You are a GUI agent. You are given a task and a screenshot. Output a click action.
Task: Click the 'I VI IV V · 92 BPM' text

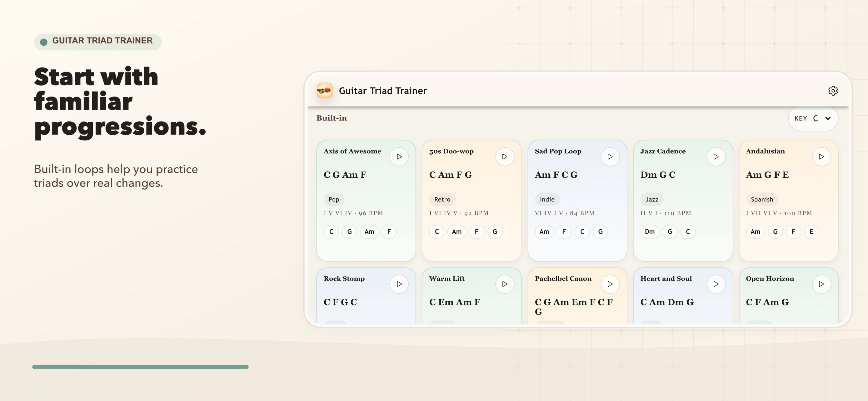pyautogui.click(x=459, y=213)
